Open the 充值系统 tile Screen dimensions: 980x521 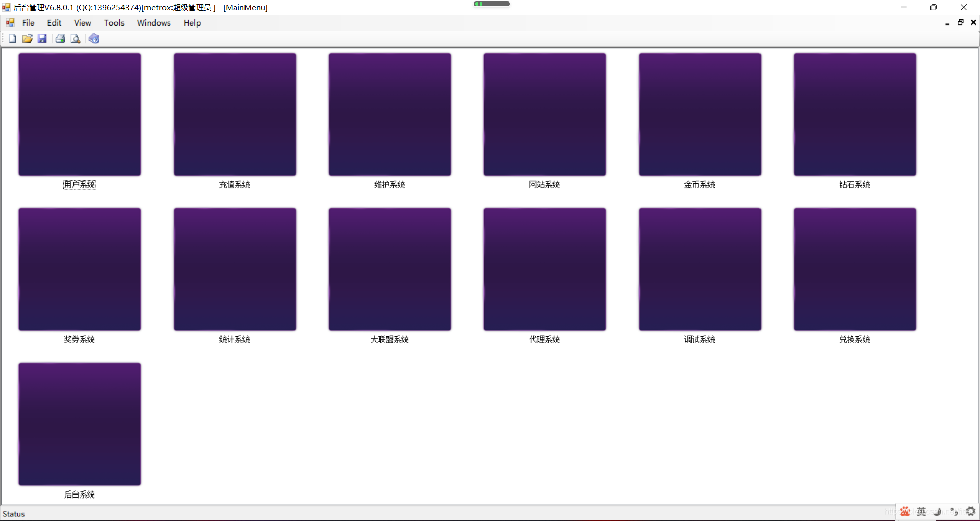click(x=235, y=114)
